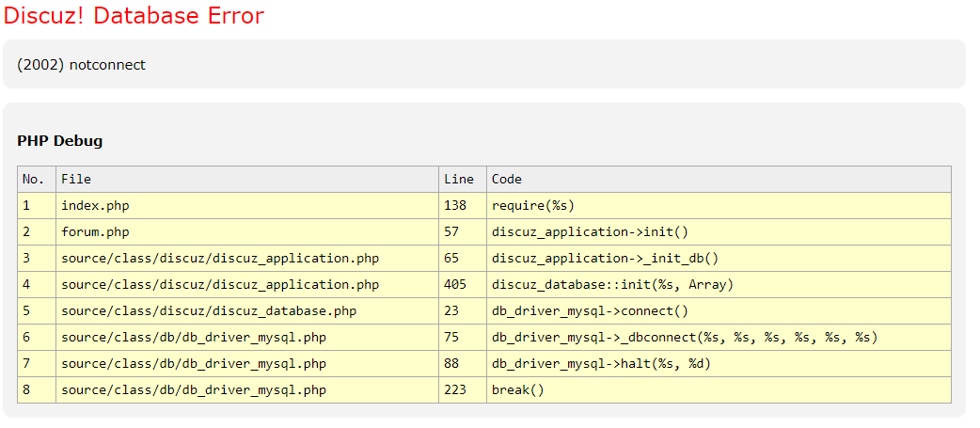Click the db_driver_mysql.php file cell in row 7
Viewport: 980px width, 428px height.
247,364
